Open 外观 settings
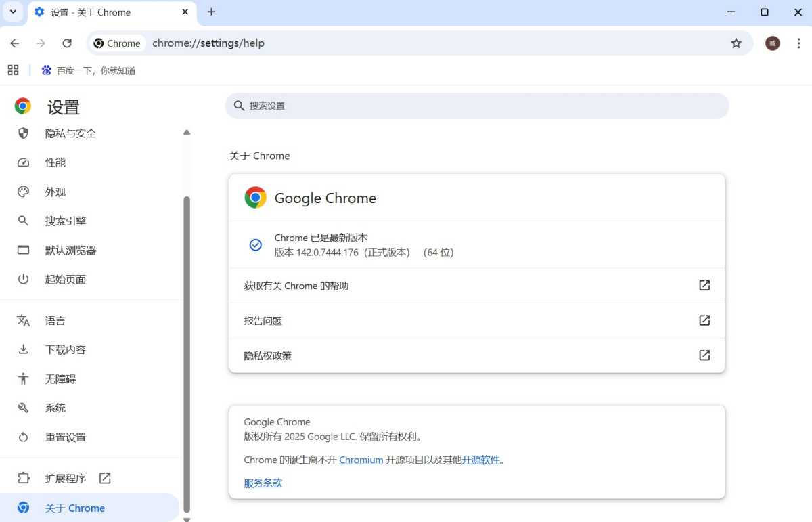 pyautogui.click(x=55, y=192)
